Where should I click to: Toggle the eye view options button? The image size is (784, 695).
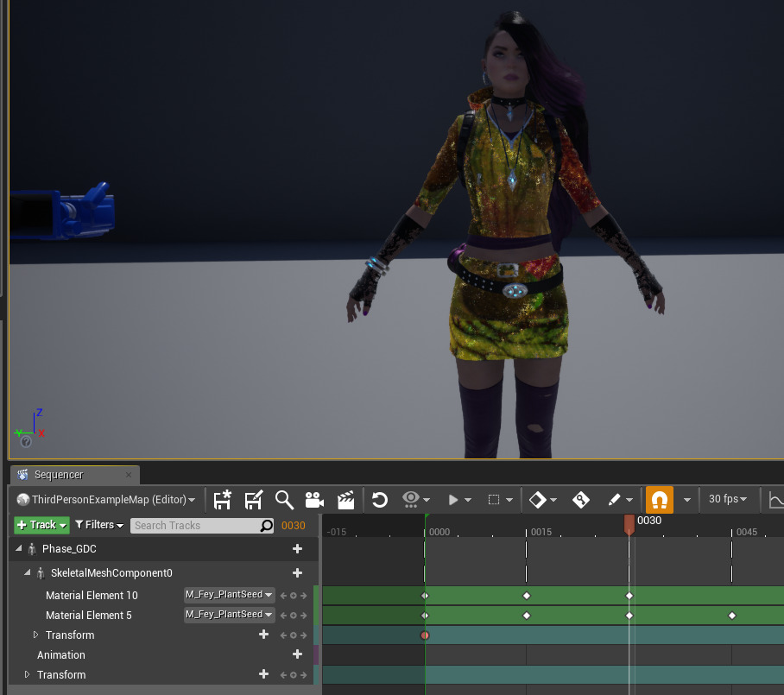tap(411, 500)
